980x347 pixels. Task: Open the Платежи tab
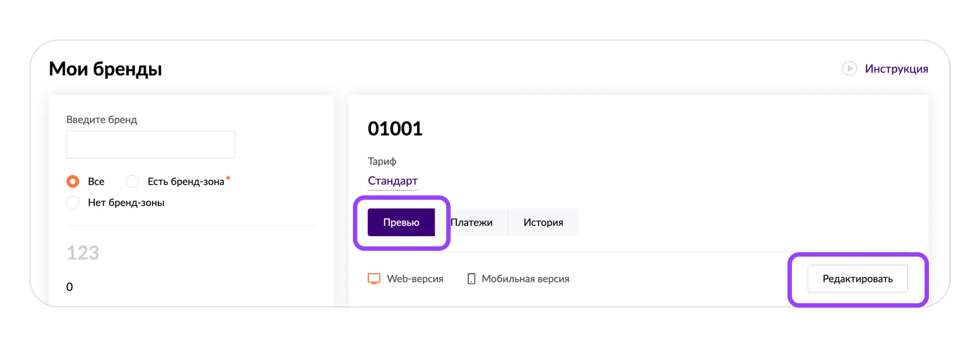472,223
